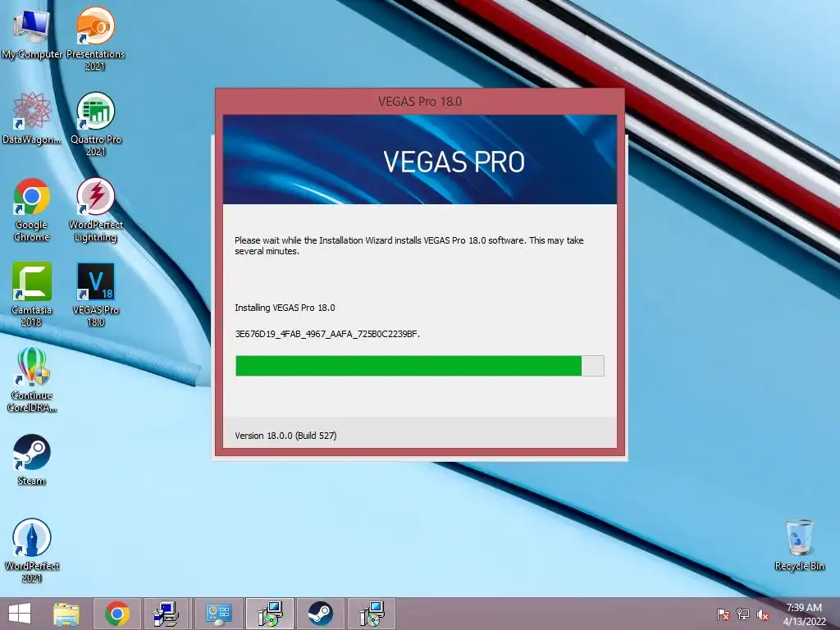Select the active installer taskbar button
Screen dimensions: 840x630
coord(269,614)
